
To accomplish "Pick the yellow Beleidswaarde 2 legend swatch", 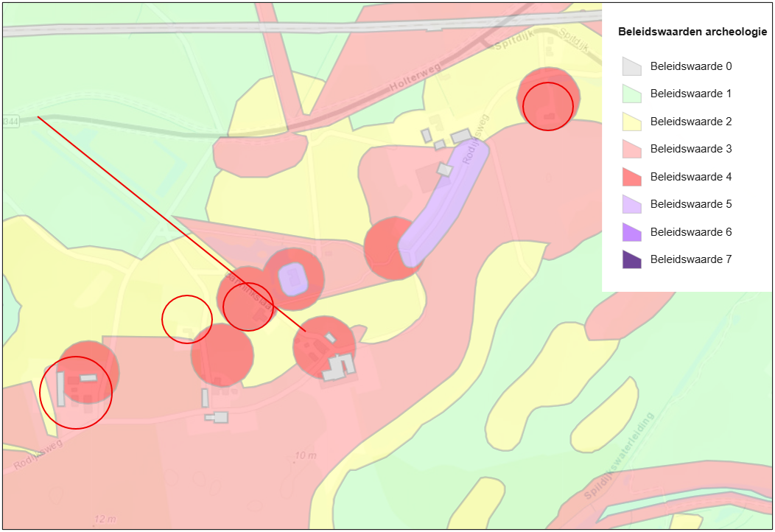I will [x=631, y=122].
